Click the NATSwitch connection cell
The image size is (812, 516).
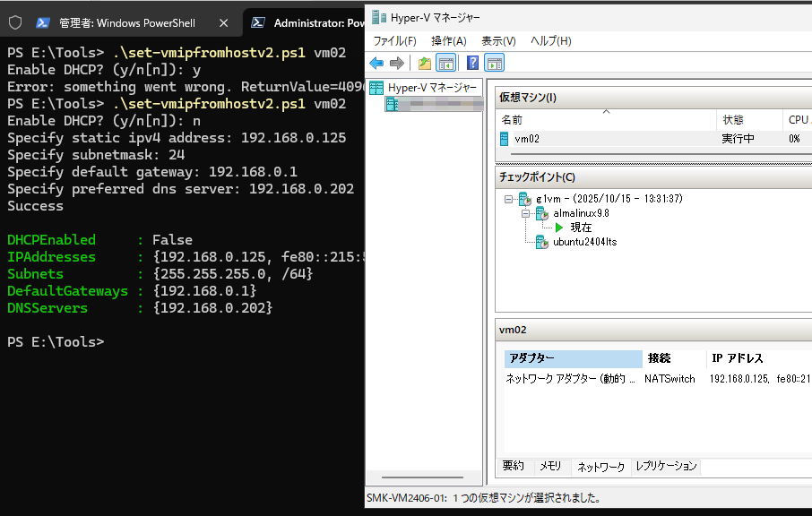669,379
